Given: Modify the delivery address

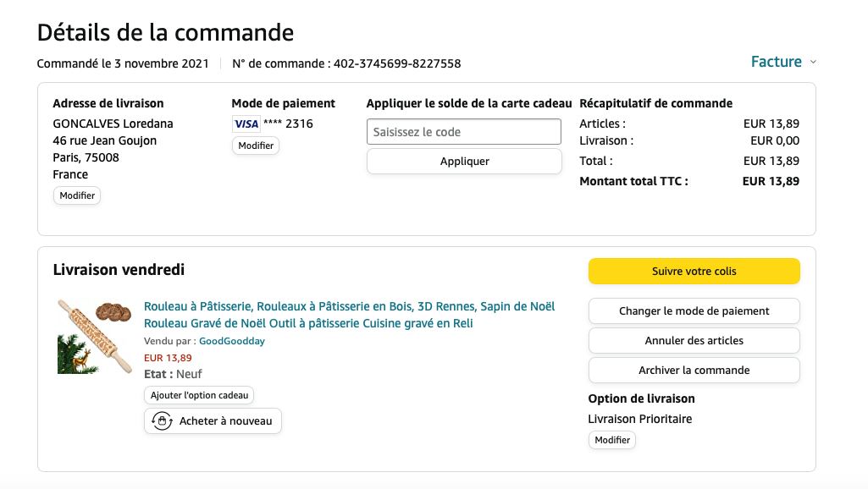Looking at the screenshot, I should point(77,195).
